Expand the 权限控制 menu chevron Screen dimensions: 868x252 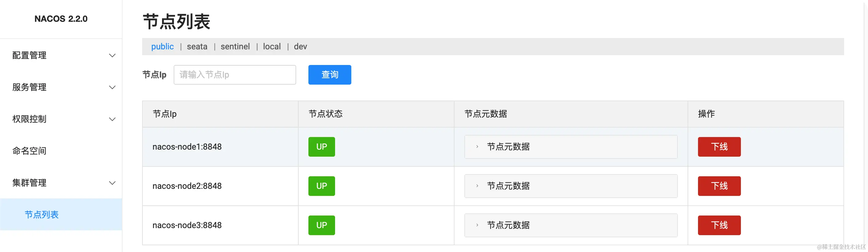(112, 119)
